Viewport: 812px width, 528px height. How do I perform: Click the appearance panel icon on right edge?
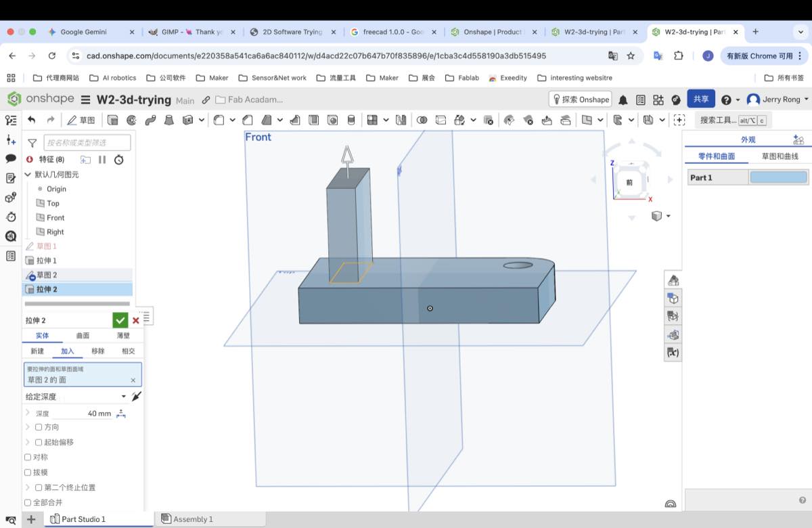coord(673,280)
